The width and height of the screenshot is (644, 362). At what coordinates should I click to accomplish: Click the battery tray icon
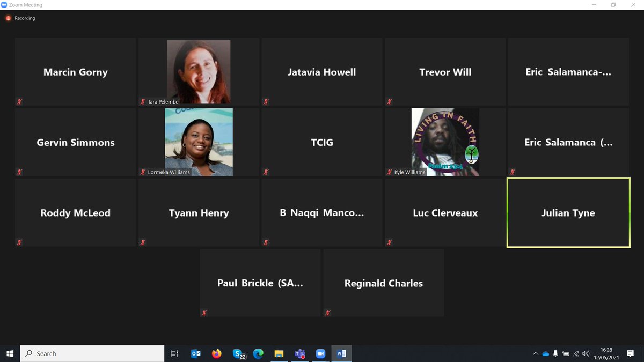[x=566, y=354]
